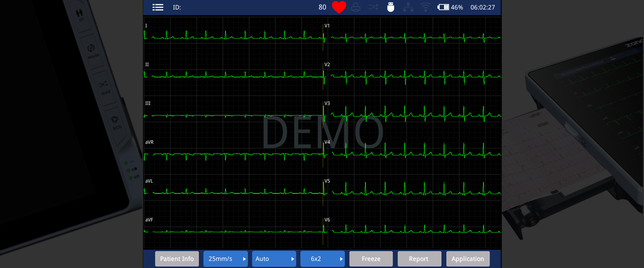Select the lead V1 waveform trace
This screenshot has width=644, height=268.
coord(413,37)
